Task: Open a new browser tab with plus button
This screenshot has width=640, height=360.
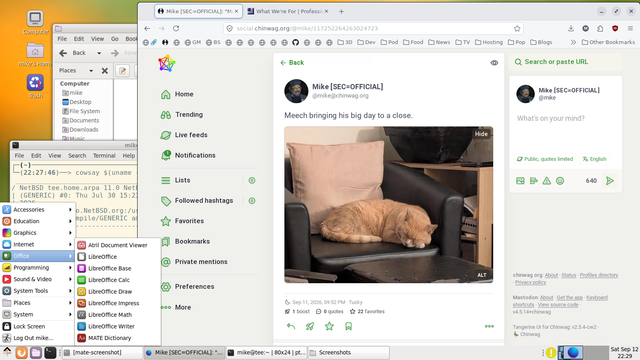Action: click(x=341, y=11)
